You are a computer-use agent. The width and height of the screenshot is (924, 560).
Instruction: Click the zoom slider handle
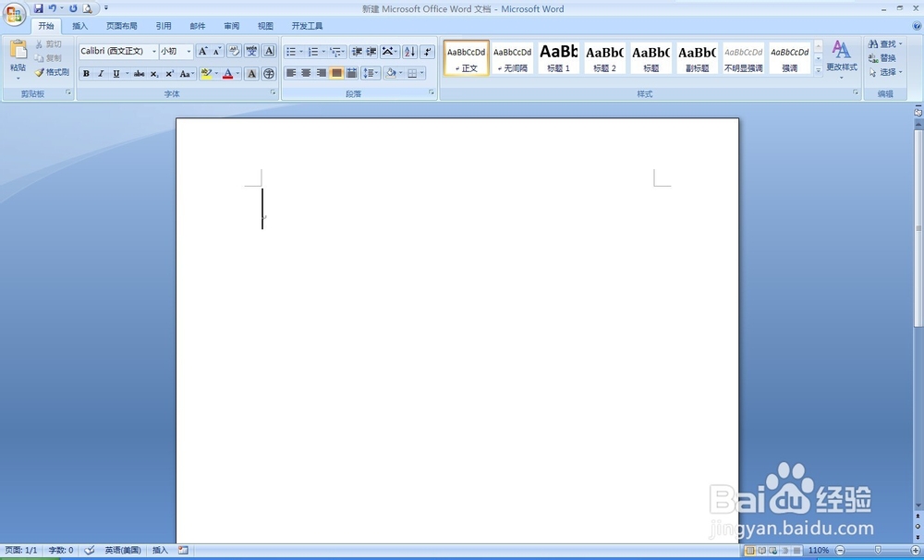pyautogui.click(x=878, y=550)
